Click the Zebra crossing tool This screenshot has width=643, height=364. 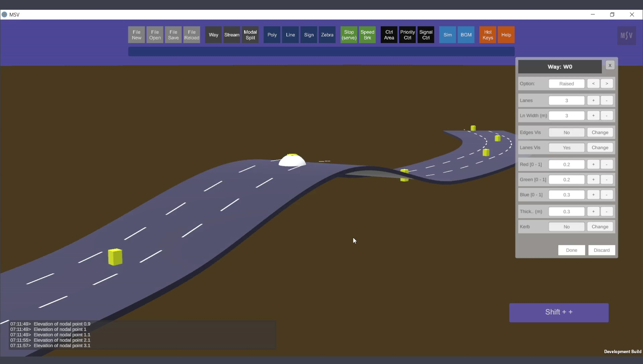[x=327, y=35]
